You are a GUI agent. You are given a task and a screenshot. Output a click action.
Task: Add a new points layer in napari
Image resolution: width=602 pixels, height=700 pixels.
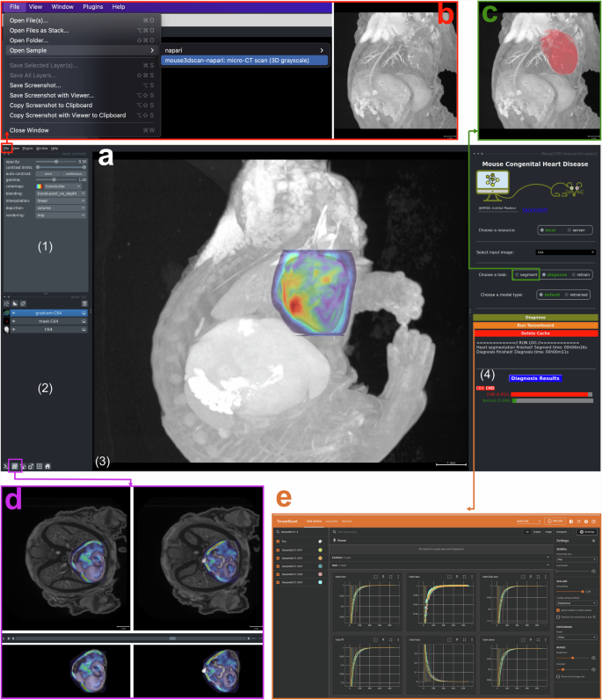click(7, 303)
